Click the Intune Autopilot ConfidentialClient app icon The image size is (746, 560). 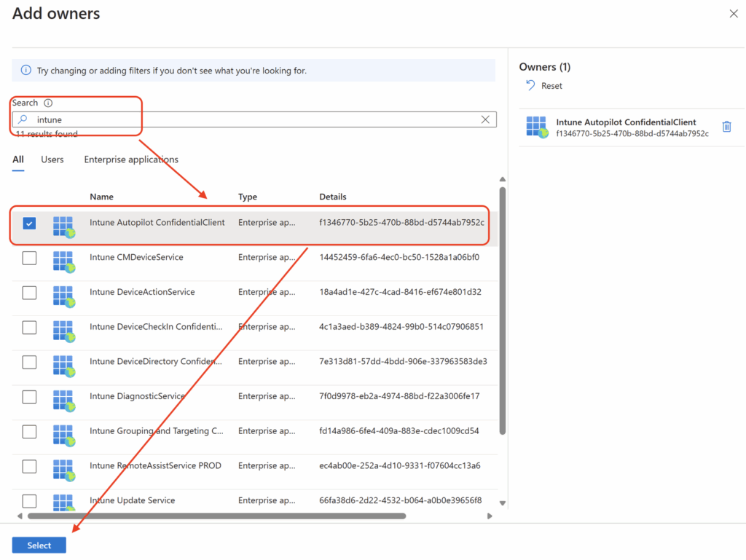pyautogui.click(x=64, y=226)
